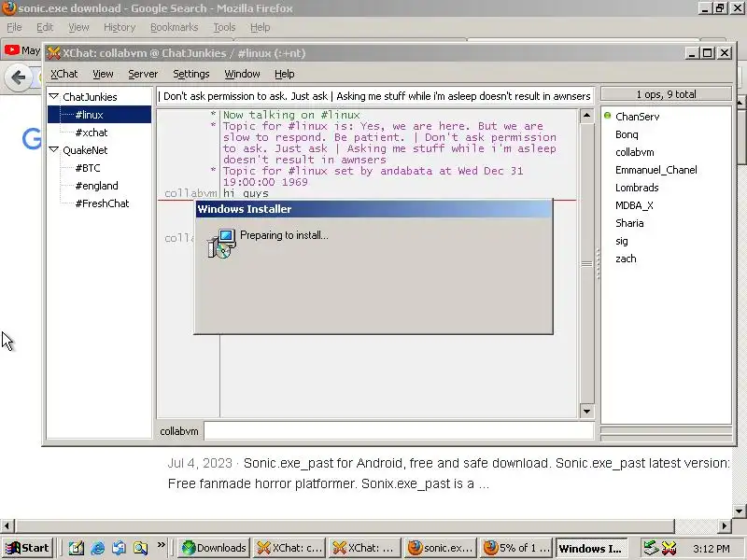Select user Lombrads in the user list
Image resolution: width=747 pixels, height=560 pixels.
[x=637, y=188]
